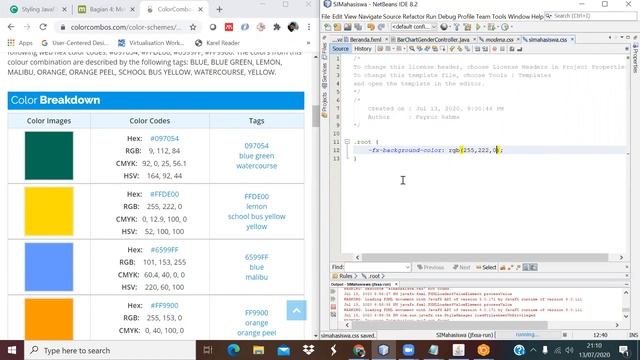Click the red Chrome extension icon
The width and height of the screenshot is (640, 360).
pos(229,27)
